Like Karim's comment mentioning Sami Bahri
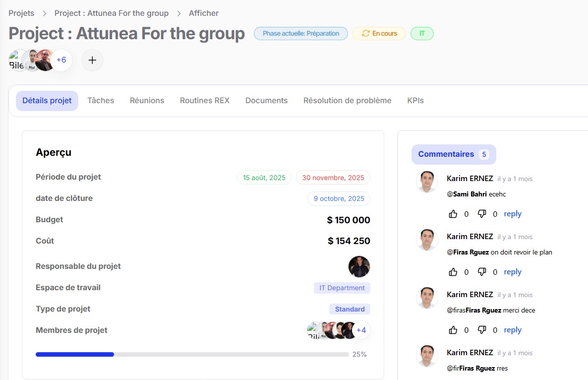The height and width of the screenshot is (380, 588). coord(453,214)
